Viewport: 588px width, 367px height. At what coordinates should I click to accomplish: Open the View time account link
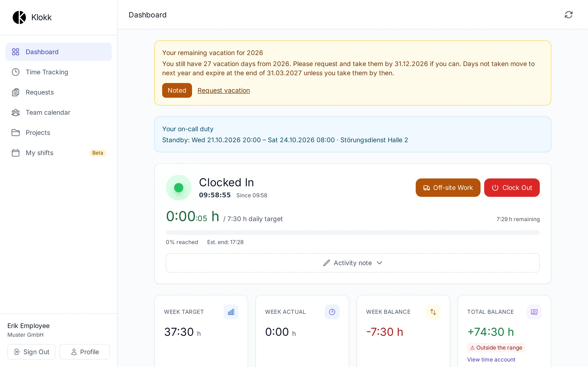click(491, 359)
